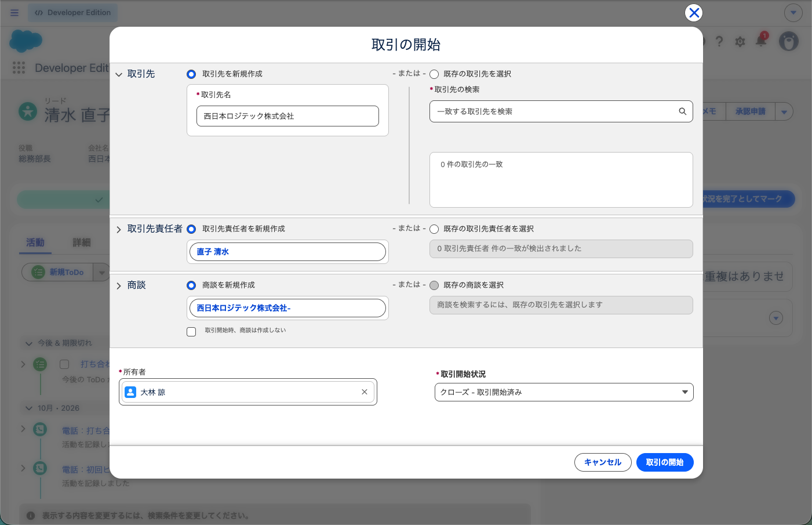Open the app launcher grid in background page

pos(19,68)
